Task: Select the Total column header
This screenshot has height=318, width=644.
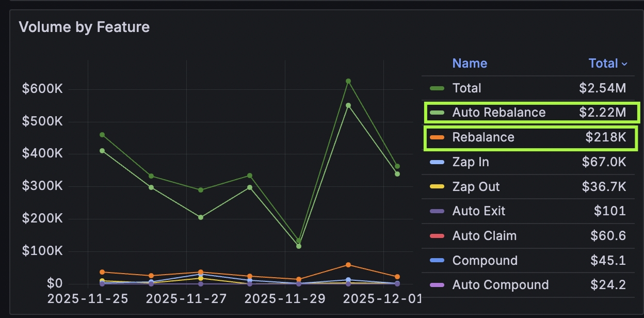Action: [604, 63]
